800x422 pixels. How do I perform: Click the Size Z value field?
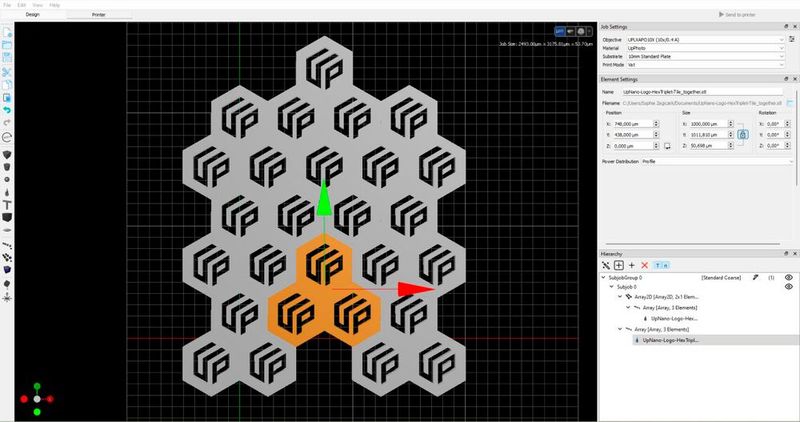click(x=709, y=146)
